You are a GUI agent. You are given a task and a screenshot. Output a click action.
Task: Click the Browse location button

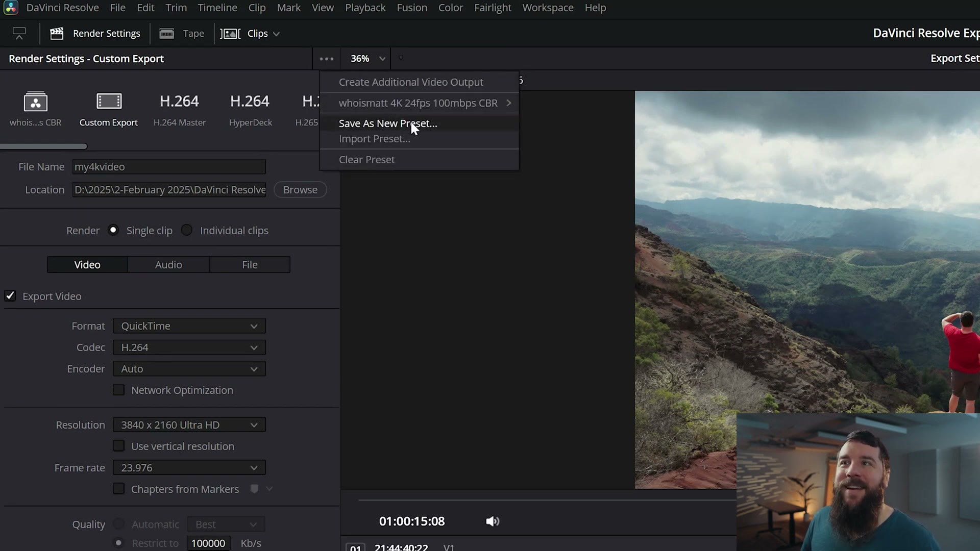tap(300, 190)
